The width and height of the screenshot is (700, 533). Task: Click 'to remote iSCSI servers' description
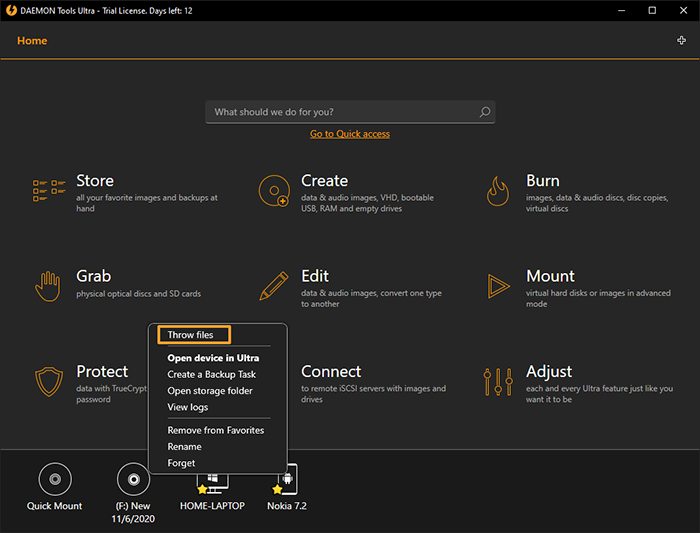coord(373,394)
